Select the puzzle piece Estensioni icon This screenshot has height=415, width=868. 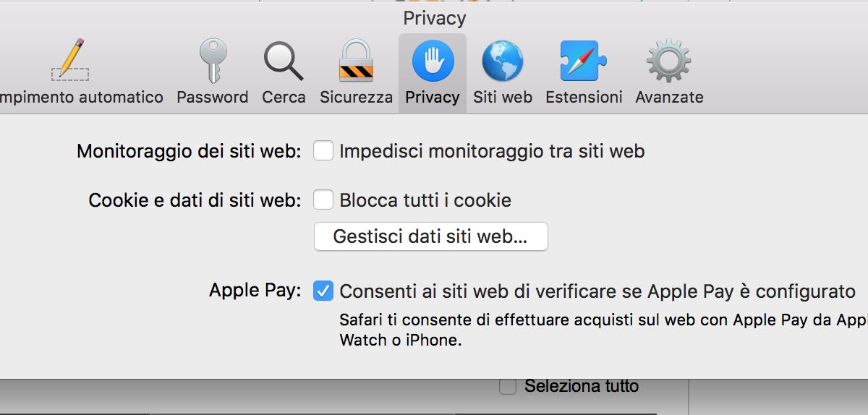tap(583, 61)
